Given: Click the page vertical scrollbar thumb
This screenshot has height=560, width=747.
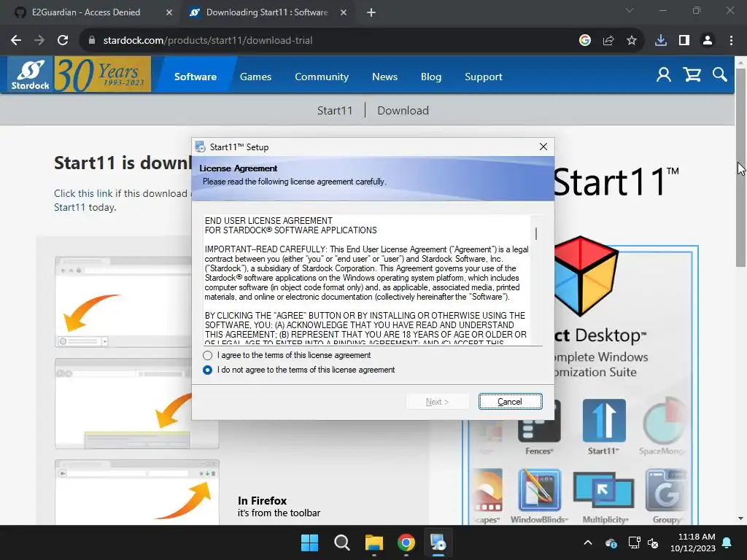Looking at the screenshot, I should tap(740, 167).
